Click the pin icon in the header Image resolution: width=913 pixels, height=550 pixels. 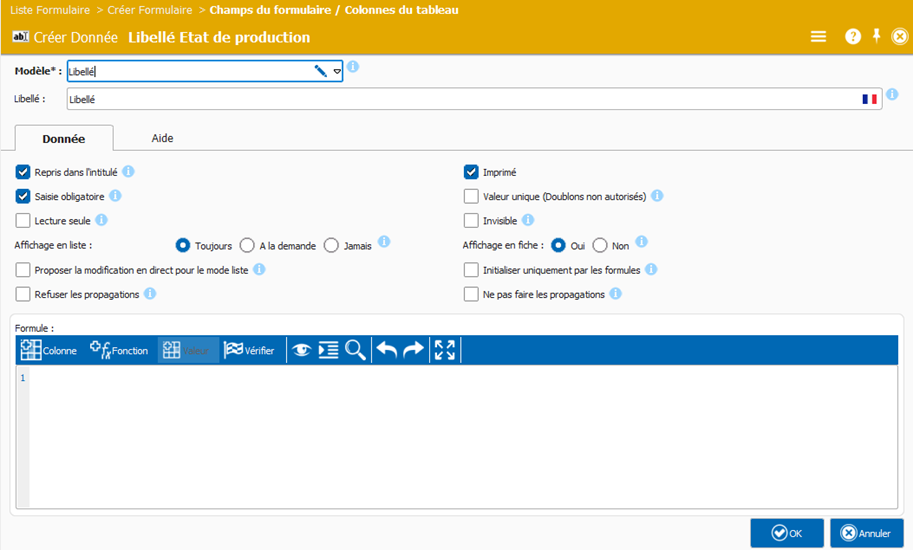(x=877, y=36)
